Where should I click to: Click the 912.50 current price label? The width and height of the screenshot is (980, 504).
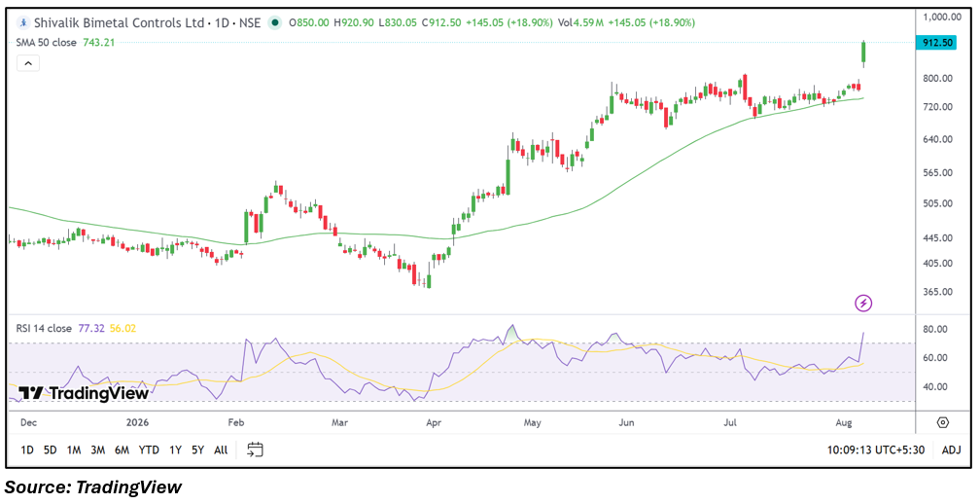(935, 43)
